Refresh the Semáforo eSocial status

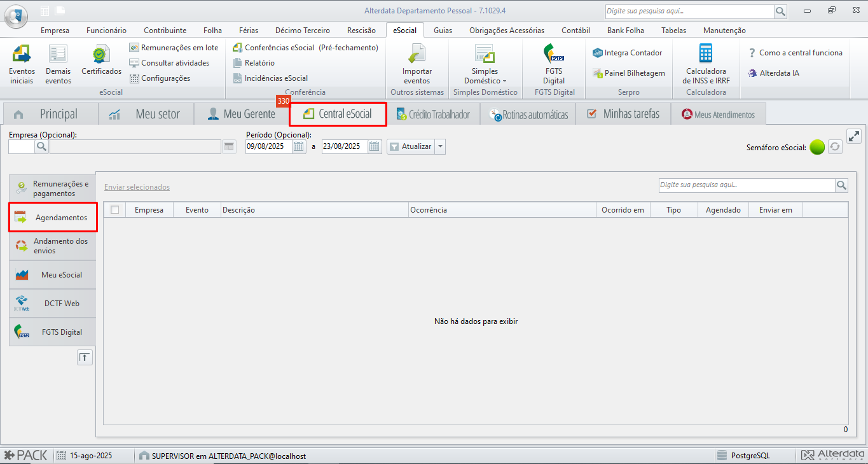coord(835,147)
